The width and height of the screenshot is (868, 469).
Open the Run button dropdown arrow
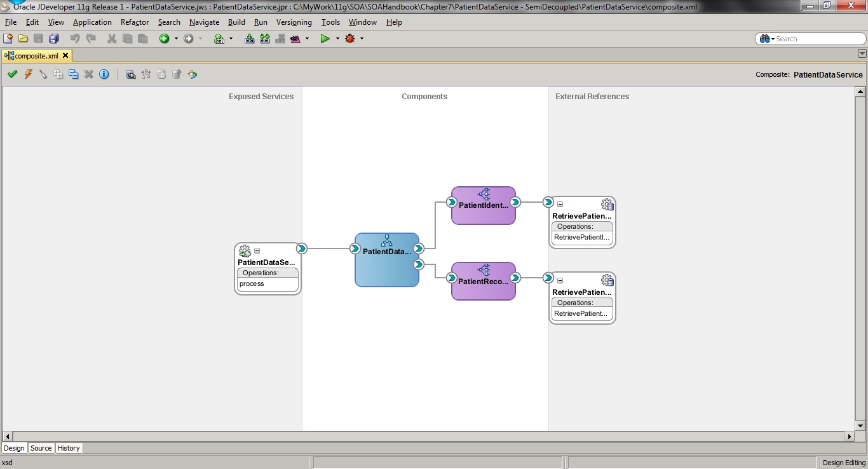pyautogui.click(x=337, y=39)
